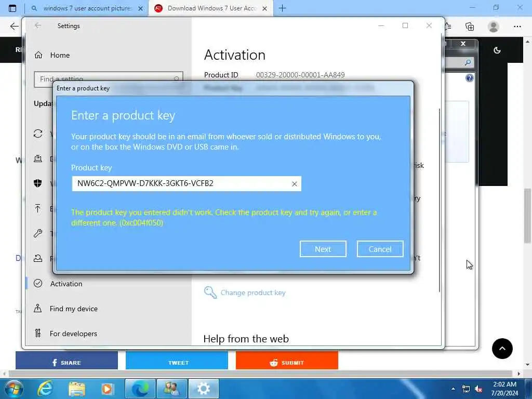Switch to windows 7 user account pictures tab
Viewport: 532px width, 399px height.
[x=87, y=8]
